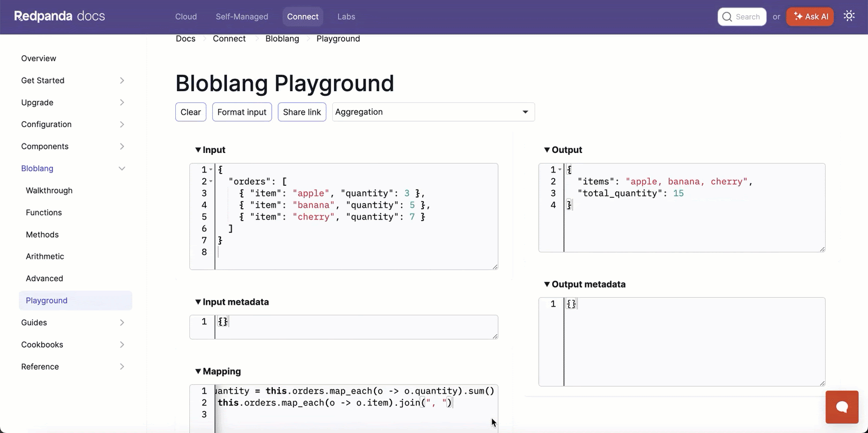Click the Input metadata resize handle
The height and width of the screenshot is (433, 868).
[x=495, y=336]
